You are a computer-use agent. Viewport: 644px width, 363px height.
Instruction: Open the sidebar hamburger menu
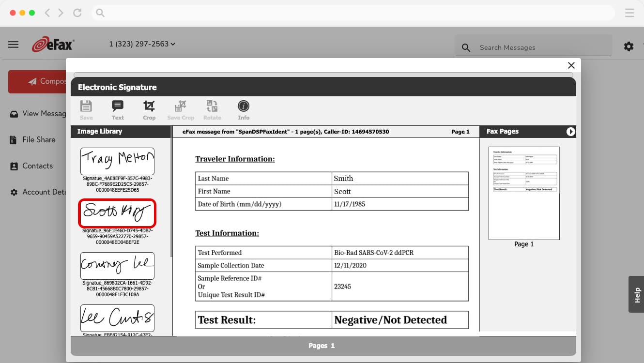[13, 44]
